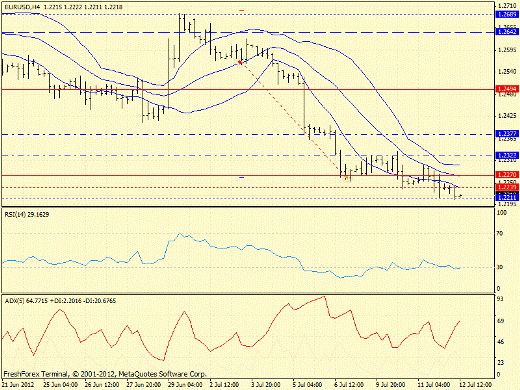Screen dimensions: 520x390
Task: Select the red 1.2494 price level tag
Action: [508, 89]
